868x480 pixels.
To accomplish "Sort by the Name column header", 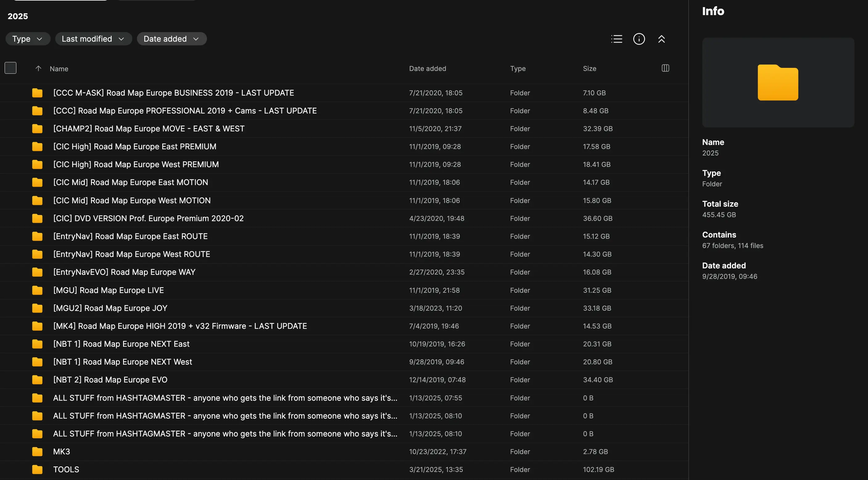I will pyautogui.click(x=59, y=69).
